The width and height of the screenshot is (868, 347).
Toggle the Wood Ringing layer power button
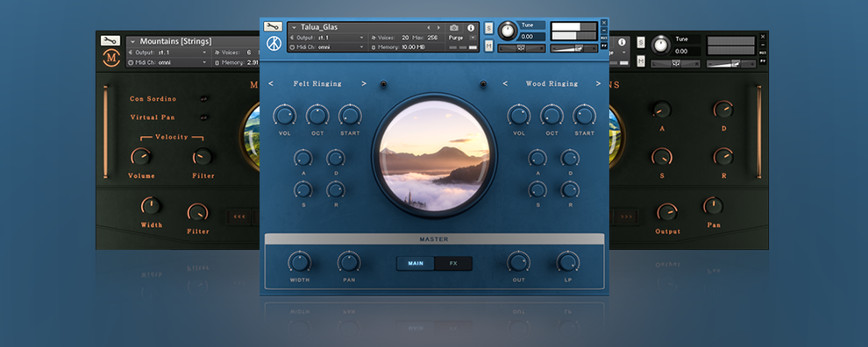coord(483,84)
